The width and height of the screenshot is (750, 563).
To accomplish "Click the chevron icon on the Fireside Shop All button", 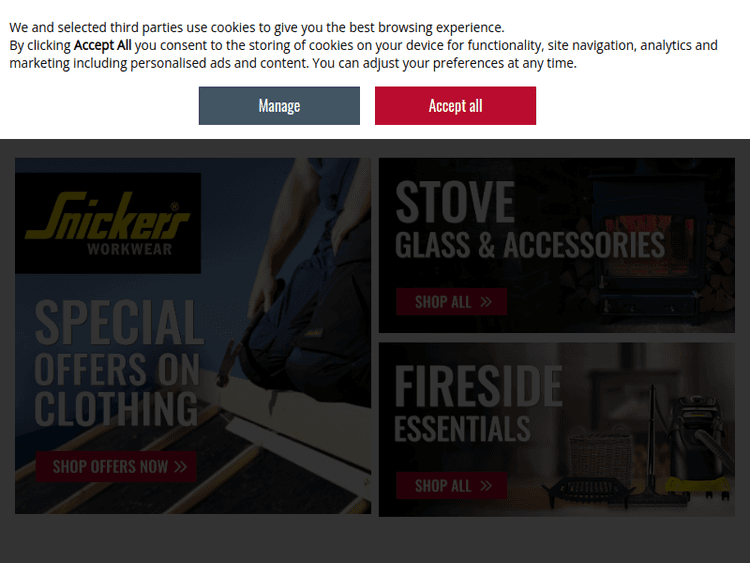I will pyautogui.click(x=486, y=486).
